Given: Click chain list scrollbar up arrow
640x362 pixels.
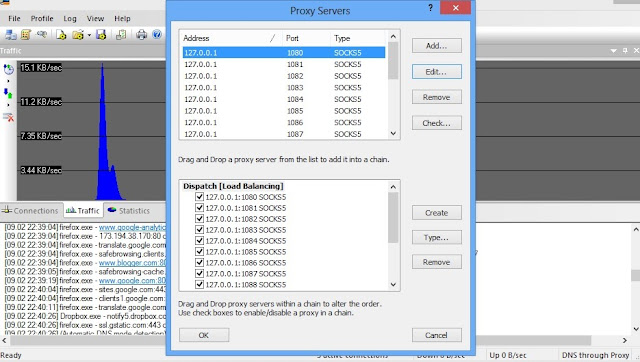Looking at the screenshot, I should pyautogui.click(x=393, y=187).
